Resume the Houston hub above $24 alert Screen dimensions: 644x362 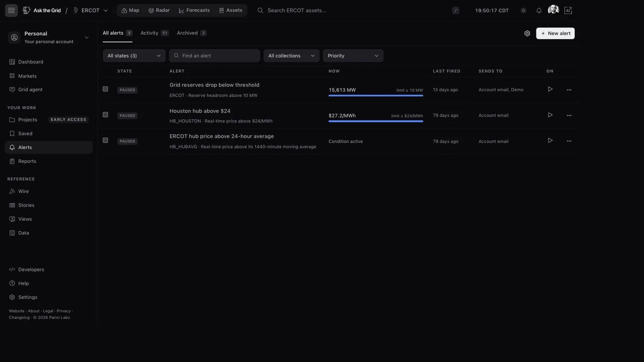550,115
